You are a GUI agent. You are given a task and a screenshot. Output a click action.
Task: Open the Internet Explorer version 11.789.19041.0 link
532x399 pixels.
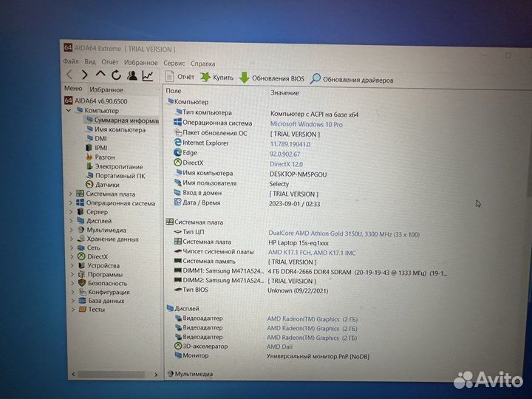tap(290, 144)
